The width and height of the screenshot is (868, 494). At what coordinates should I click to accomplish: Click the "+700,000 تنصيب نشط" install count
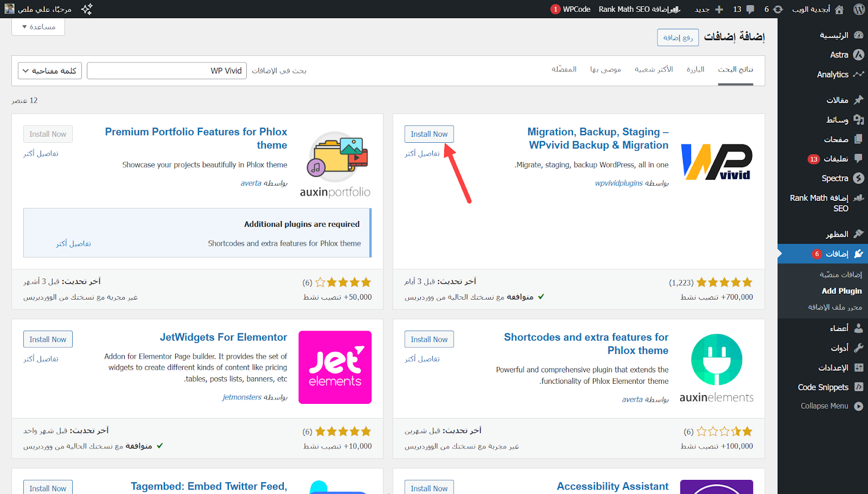(x=717, y=297)
